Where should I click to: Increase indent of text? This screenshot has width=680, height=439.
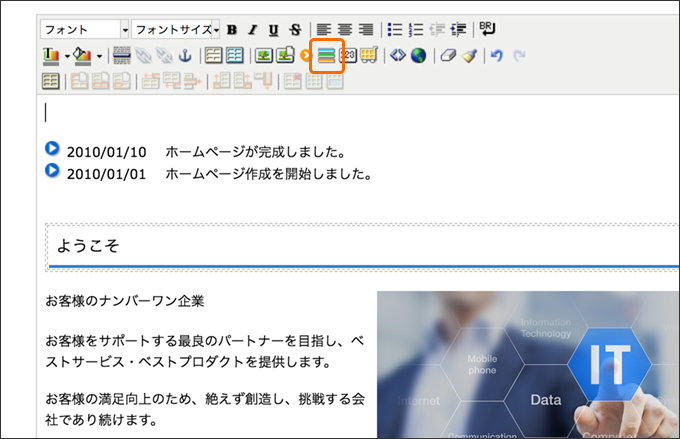tap(458, 29)
